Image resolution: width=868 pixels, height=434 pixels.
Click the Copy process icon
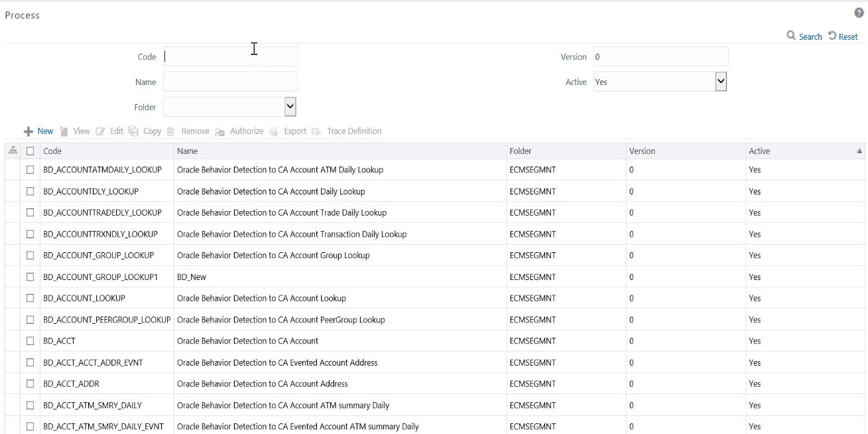click(147, 131)
